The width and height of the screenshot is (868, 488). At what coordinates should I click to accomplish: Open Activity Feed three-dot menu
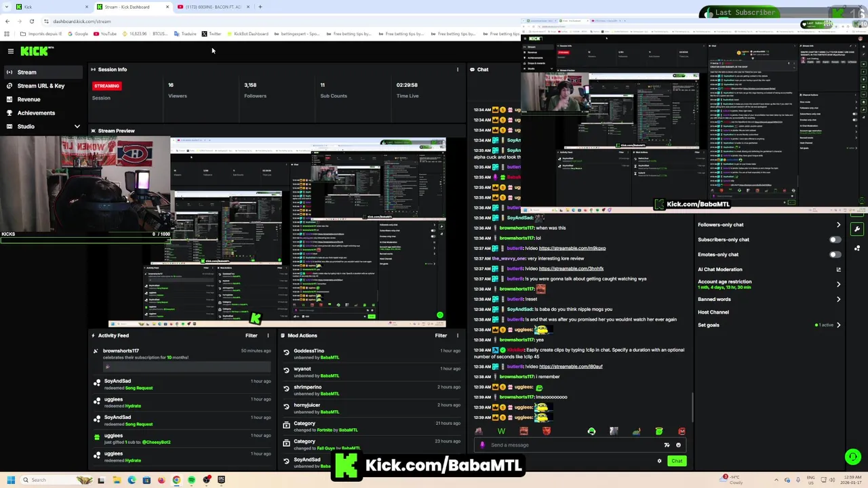pos(268,335)
